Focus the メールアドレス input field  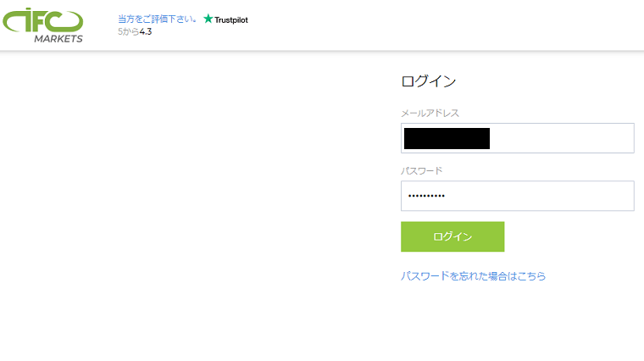point(518,138)
